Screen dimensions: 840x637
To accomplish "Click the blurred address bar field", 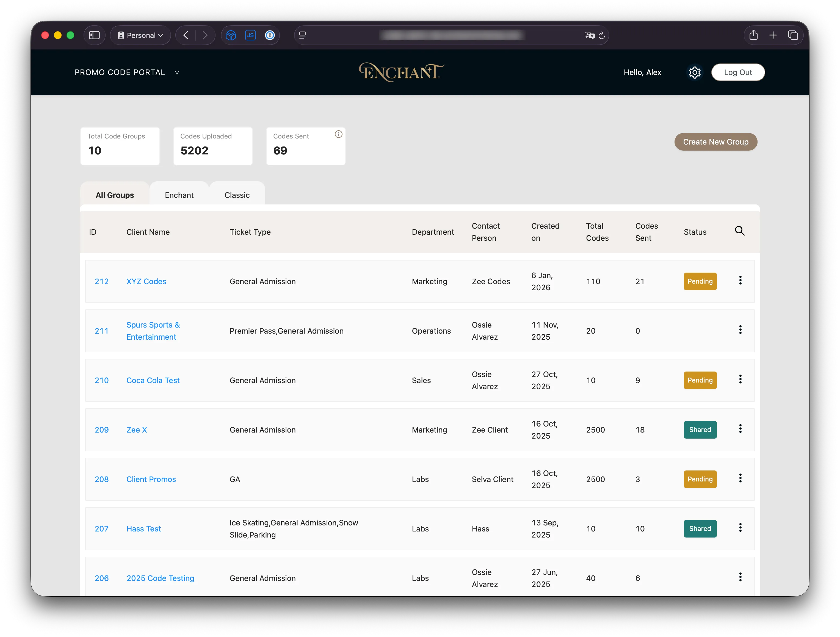I will [x=452, y=35].
